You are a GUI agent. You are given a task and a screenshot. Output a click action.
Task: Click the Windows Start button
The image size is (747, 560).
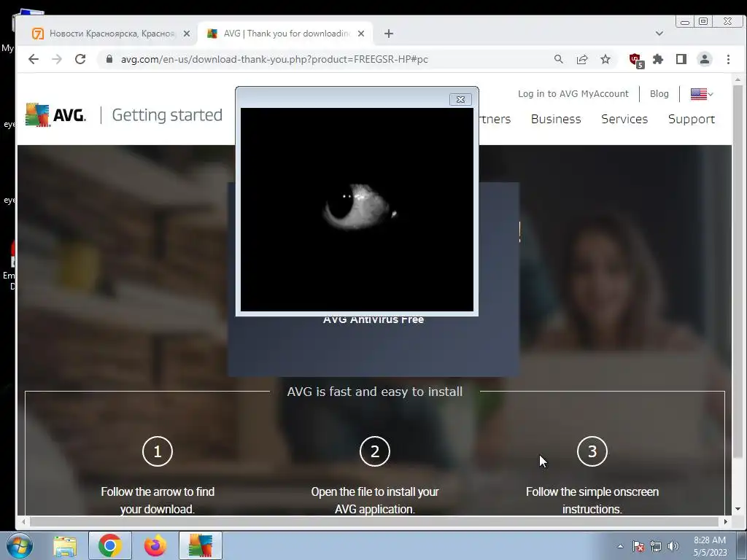click(20, 545)
